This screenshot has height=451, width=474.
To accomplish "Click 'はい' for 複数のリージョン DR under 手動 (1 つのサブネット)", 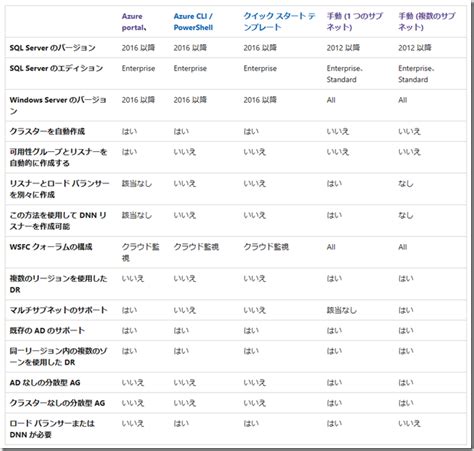I will tap(334, 278).
